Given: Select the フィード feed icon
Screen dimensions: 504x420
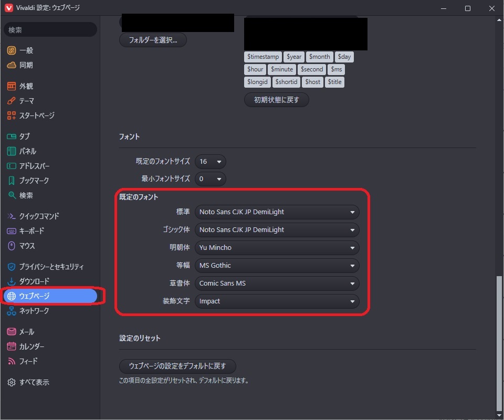Looking at the screenshot, I should [x=12, y=361].
